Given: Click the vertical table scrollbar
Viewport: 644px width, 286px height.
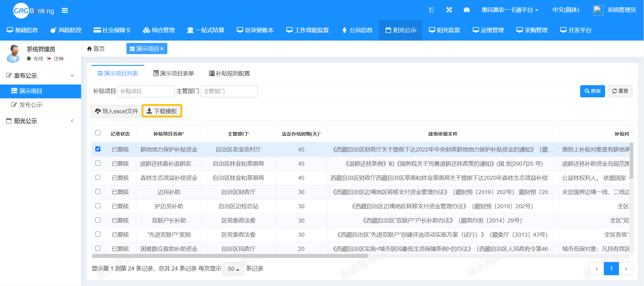Looking at the screenshot, I should [631, 161].
